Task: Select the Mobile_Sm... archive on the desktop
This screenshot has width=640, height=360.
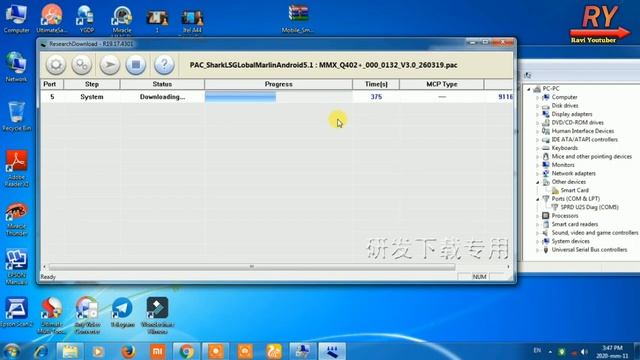Action: coord(298,18)
